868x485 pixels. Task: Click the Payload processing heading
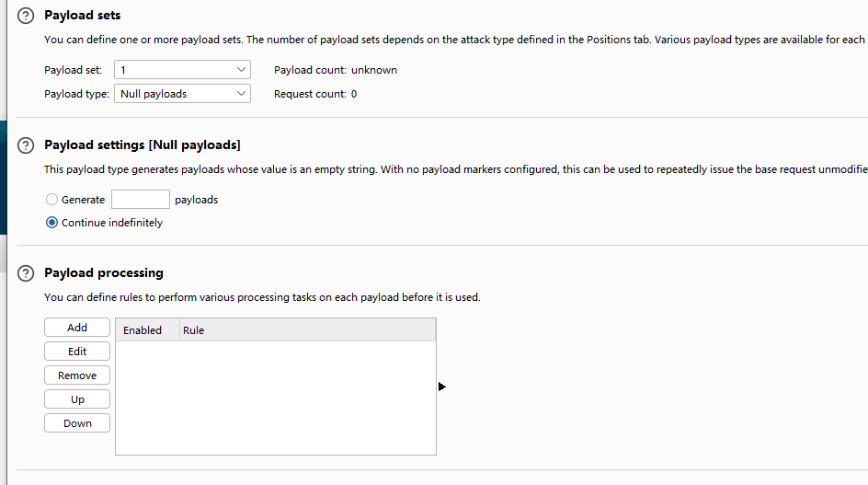(103, 273)
